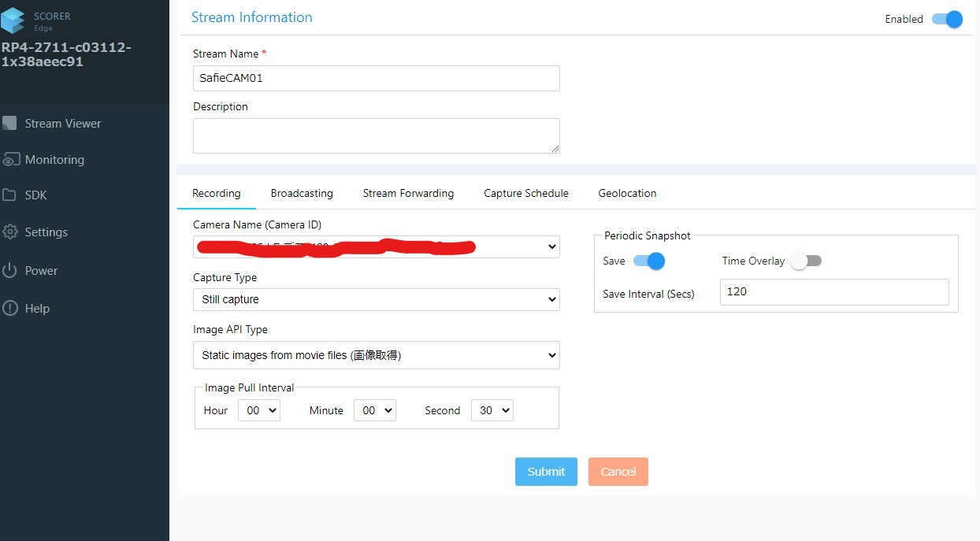This screenshot has width=980, height=541.
Task: Enable the Time Overlay toggle
Action: pos(807,261)
